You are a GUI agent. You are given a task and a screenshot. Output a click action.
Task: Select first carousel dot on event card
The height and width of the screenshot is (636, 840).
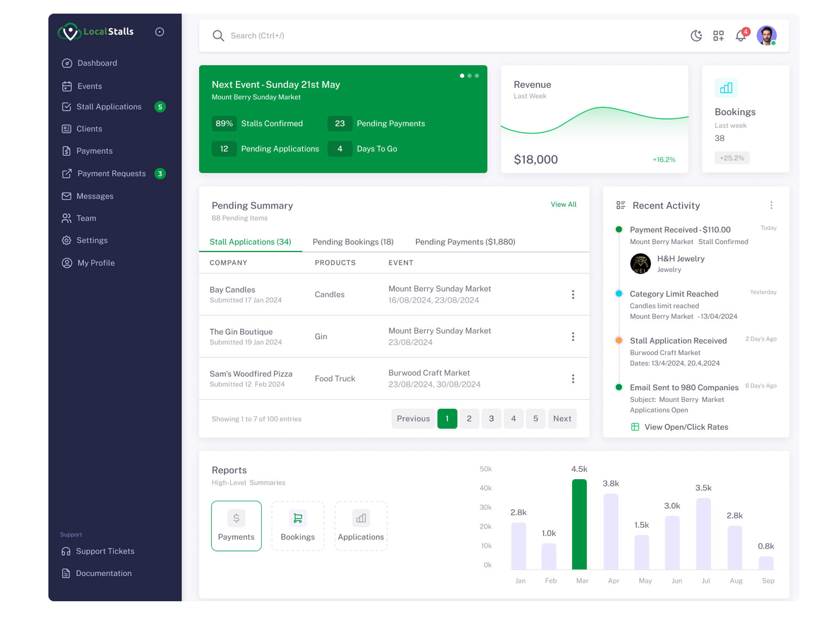point(462,76)
